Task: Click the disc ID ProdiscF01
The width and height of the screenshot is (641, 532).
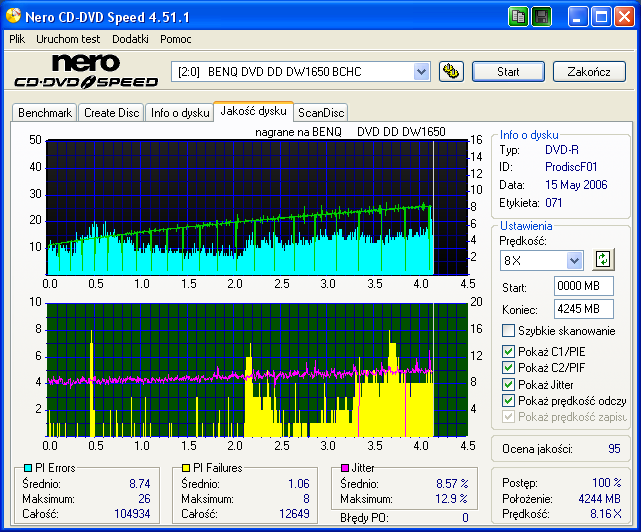Action: point(571,167)
